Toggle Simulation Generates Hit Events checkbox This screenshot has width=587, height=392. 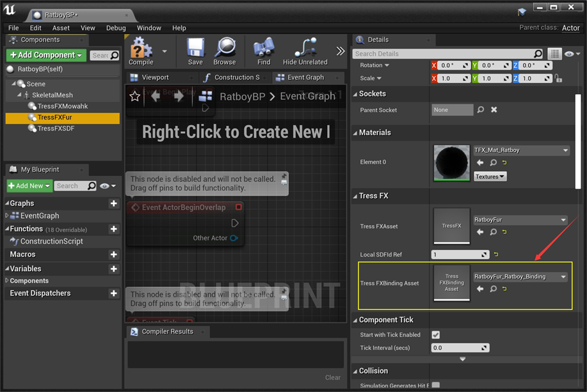click(x=436, y=386)
